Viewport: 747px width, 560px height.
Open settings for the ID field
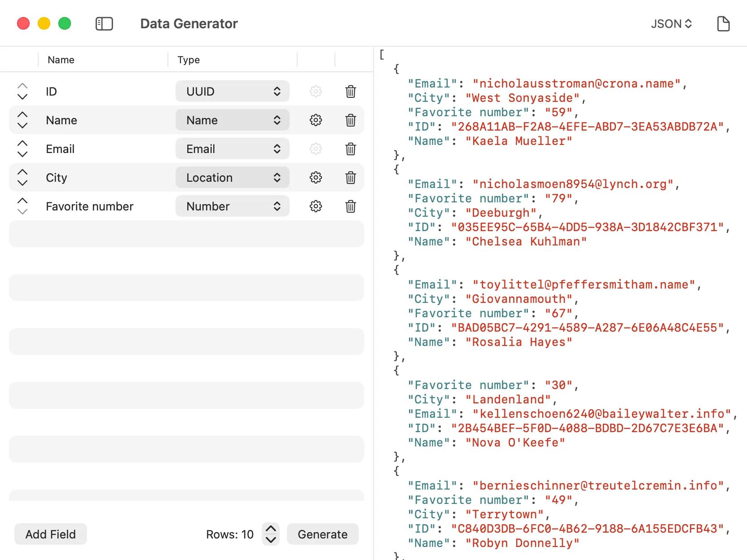(316, 91)
